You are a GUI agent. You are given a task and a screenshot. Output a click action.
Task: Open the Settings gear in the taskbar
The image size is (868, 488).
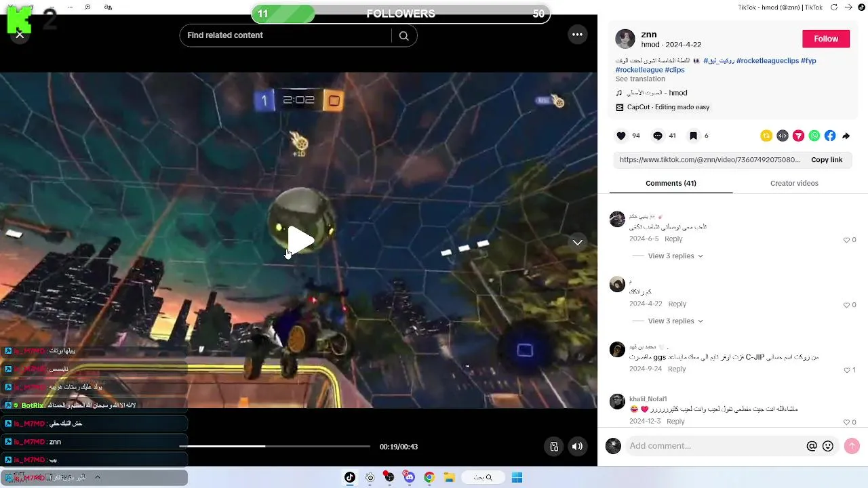370,477
